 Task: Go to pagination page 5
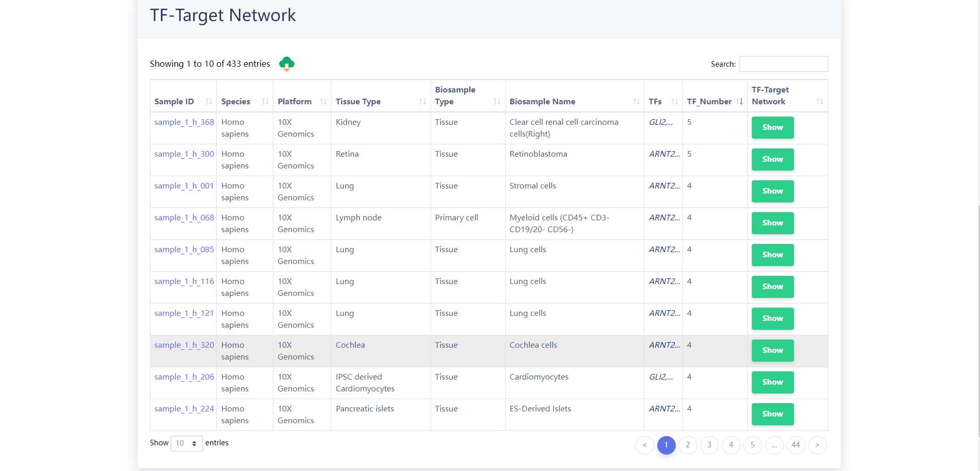(x=752, y=445)
